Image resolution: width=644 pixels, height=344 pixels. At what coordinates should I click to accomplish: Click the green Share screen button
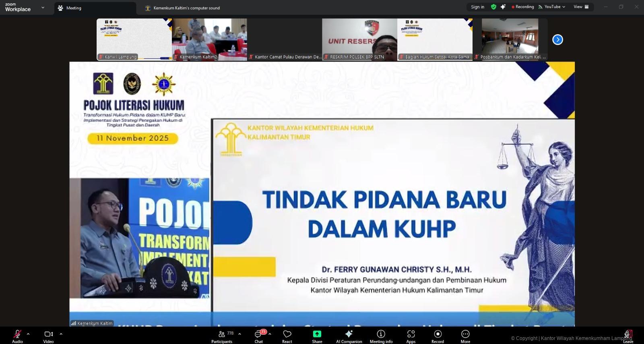pos(317,336)
